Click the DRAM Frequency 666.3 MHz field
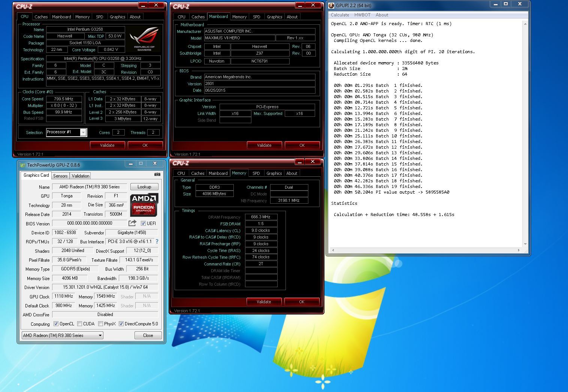 pos(261,217)
